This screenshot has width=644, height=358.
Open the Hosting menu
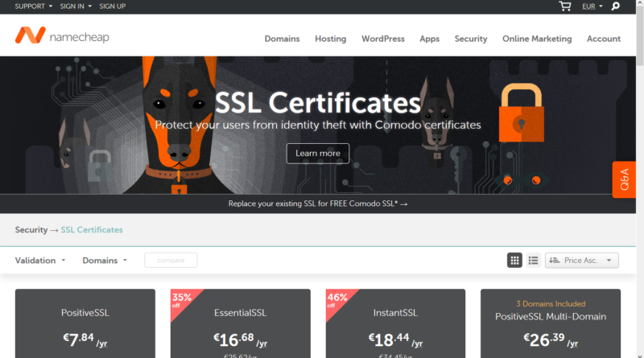click(331, 39)
